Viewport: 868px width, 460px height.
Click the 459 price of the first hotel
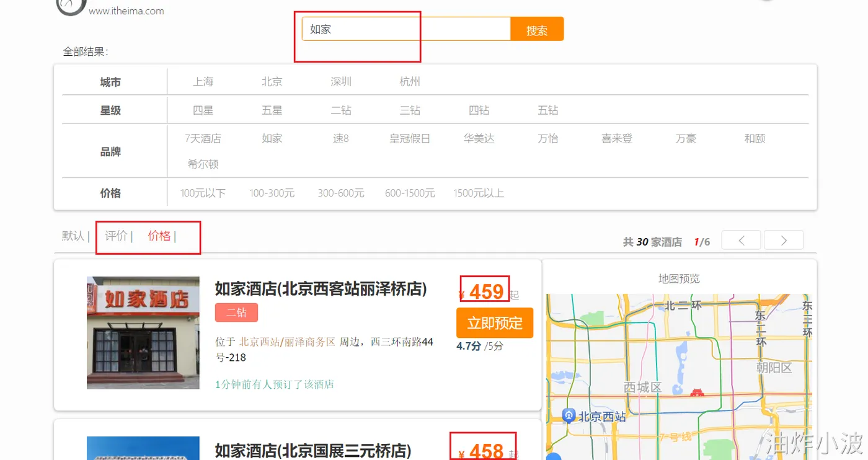[486, 291]
